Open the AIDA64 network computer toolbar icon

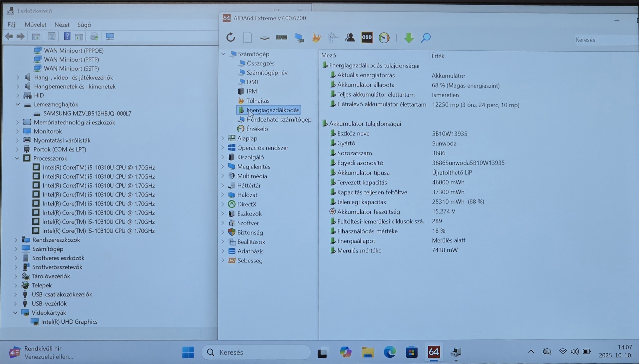(299, 38)
